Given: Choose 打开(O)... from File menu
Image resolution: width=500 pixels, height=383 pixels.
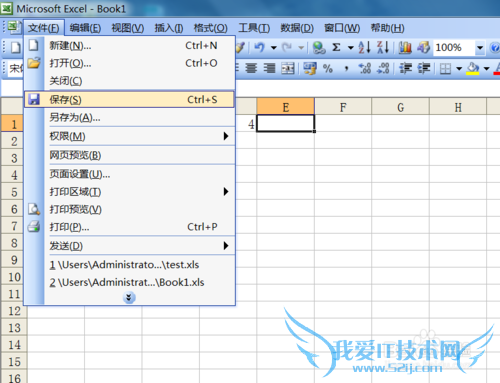Looking at the screenshot, I should [130, 63].
